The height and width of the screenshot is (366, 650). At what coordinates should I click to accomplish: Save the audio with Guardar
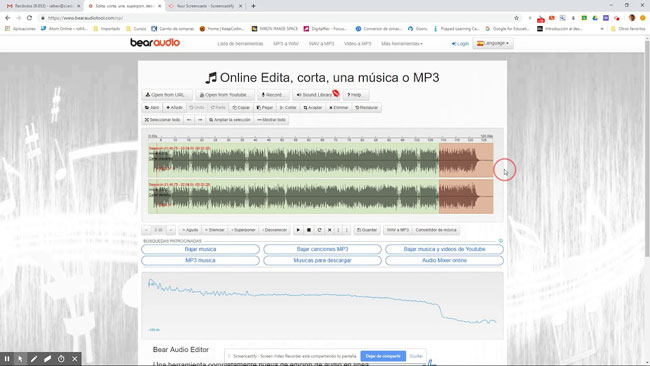(x=367, y=230)
